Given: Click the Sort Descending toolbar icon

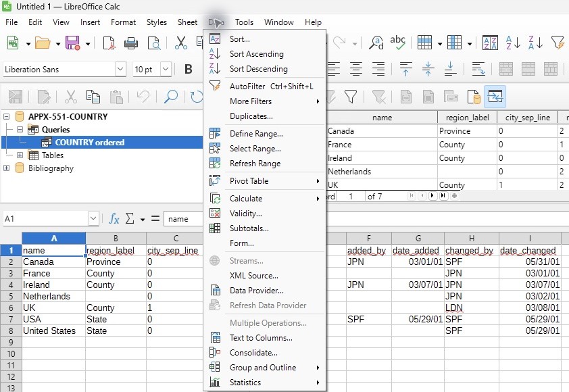Looking at the screenshot, I should 536,43.
